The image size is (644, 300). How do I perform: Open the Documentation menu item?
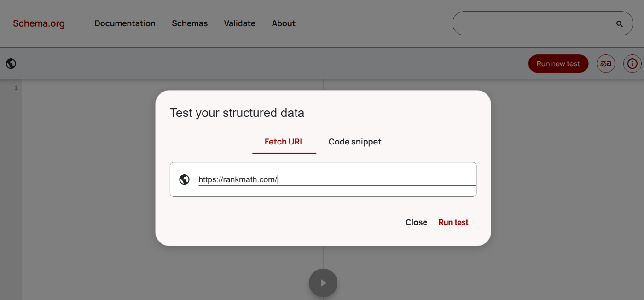[125, 23]
